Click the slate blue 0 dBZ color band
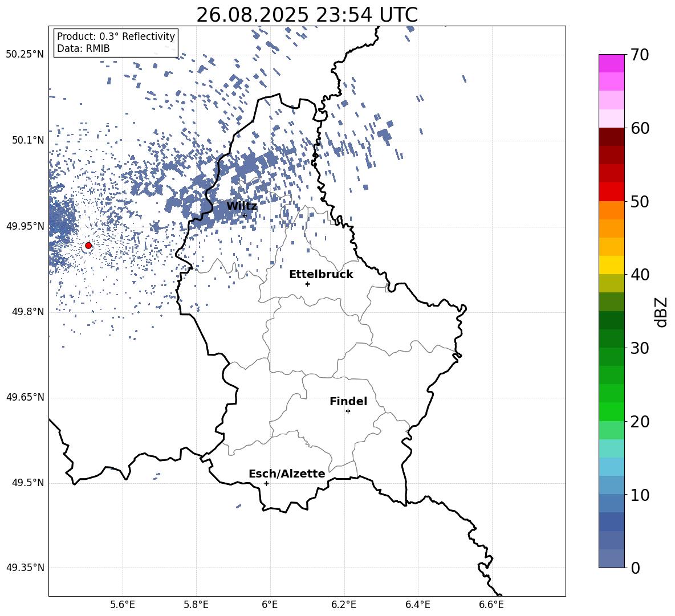 (x=612, y=558)
